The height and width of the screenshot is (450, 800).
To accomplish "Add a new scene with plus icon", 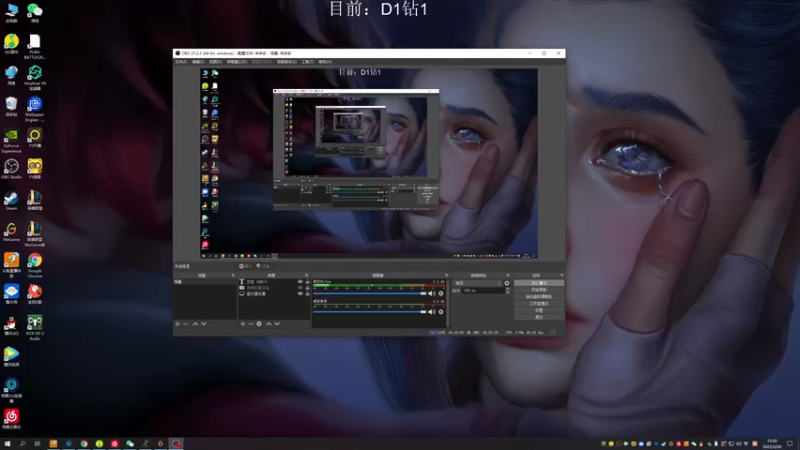I will pos(178,324).
